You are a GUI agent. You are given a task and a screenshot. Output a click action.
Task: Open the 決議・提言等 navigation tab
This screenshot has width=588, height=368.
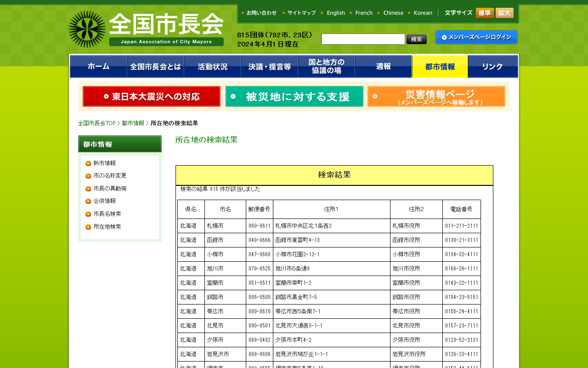270,67
